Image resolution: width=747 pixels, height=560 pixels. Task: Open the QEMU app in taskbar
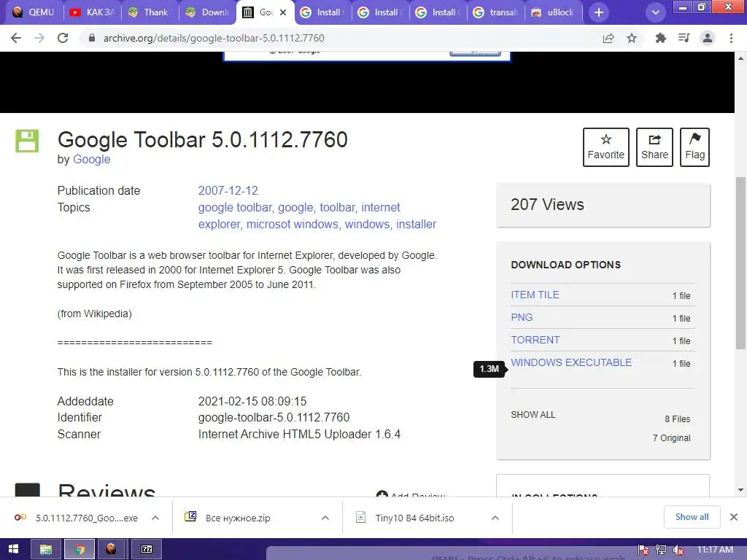coord(111,550)
